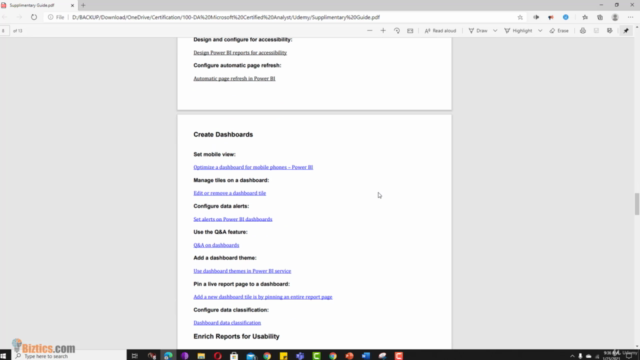This screenshot has width=640, height=360.
Task: Start Read aloud for the PDF
Action: (x=440, y=31)
